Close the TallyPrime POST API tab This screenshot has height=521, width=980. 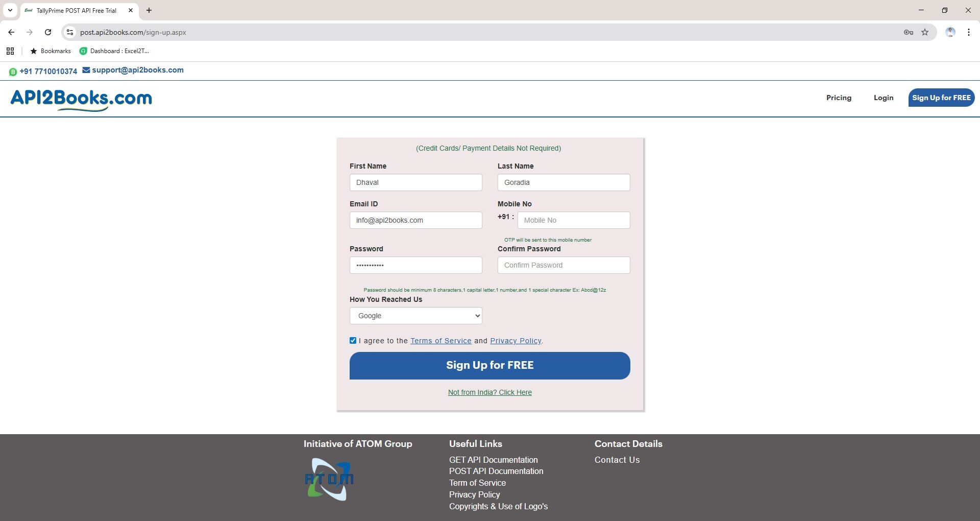click(x=131, y=10)
